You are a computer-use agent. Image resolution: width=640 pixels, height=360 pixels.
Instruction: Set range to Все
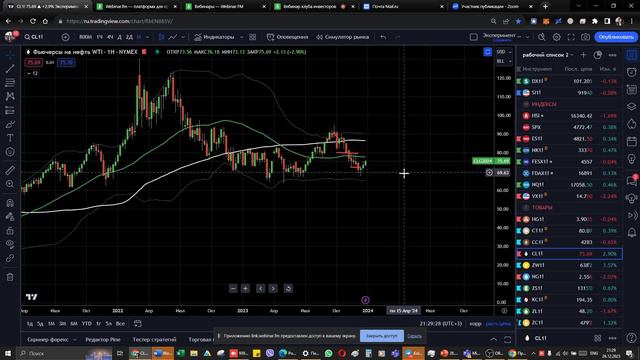click(120, 324)
